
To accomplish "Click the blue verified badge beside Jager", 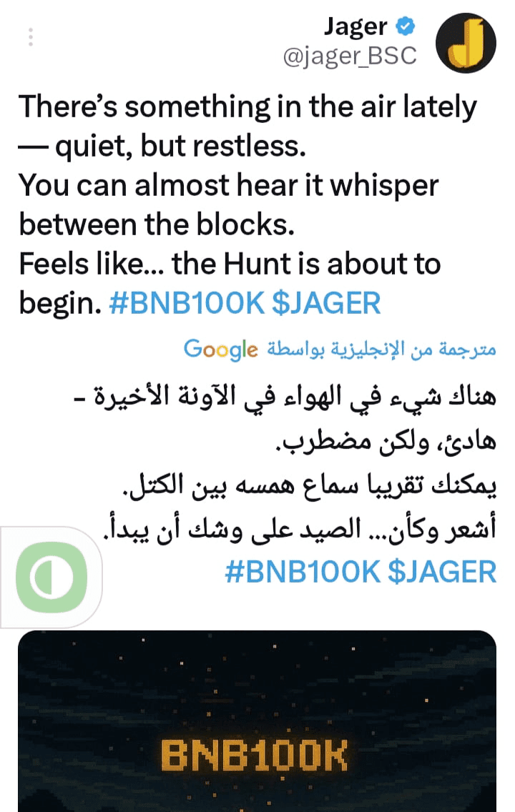I will (406, 26).
